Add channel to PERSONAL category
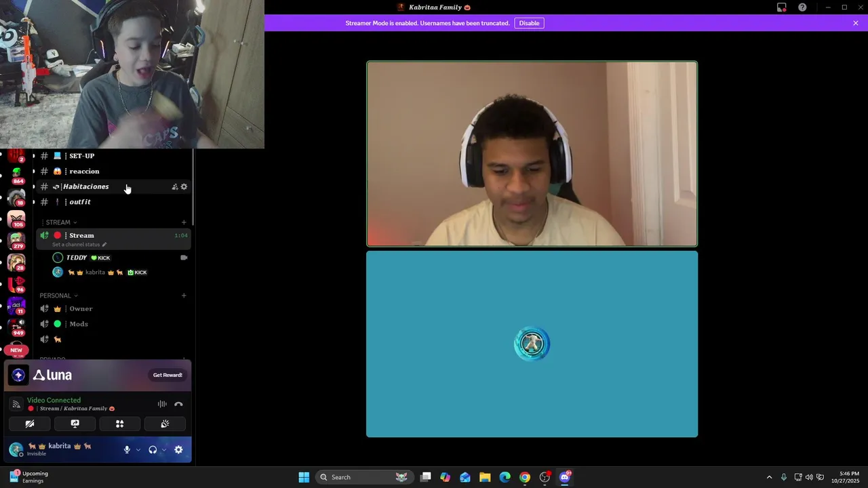The image size is (868, 488). click(184, 296)
